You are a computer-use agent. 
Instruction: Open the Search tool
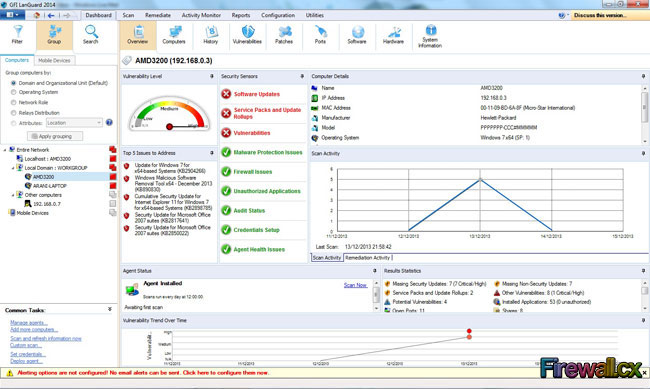(91, 35)
